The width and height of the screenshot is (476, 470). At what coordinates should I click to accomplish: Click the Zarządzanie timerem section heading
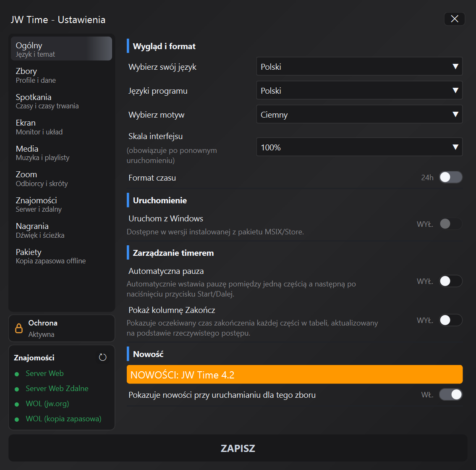click(x=173, y=253)
